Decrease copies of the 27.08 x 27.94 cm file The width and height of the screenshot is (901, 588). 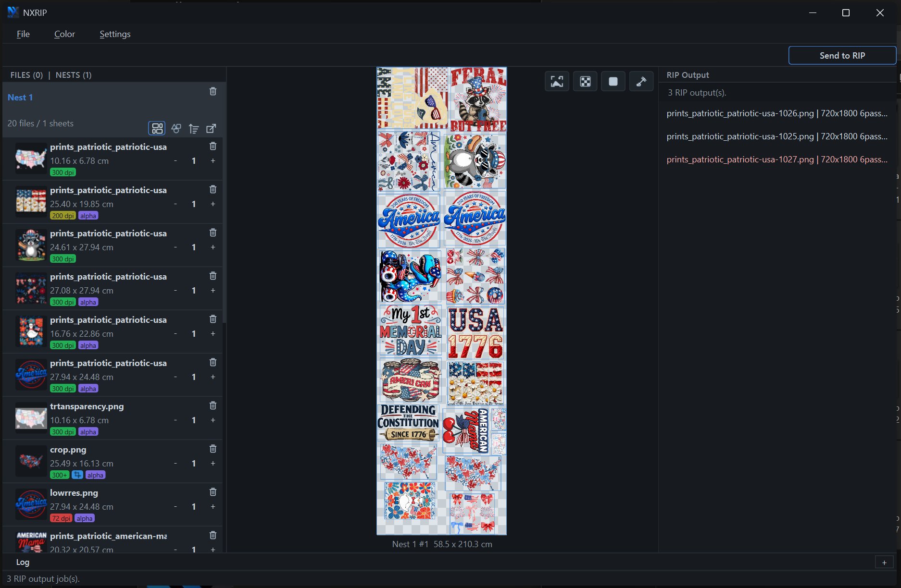coord(175,291)
